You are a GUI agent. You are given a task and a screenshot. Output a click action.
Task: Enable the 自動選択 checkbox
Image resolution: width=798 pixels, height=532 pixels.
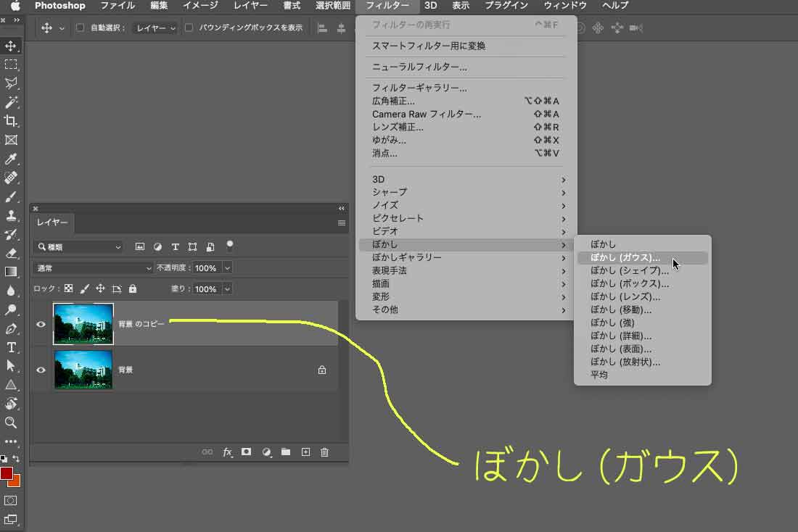80,28
